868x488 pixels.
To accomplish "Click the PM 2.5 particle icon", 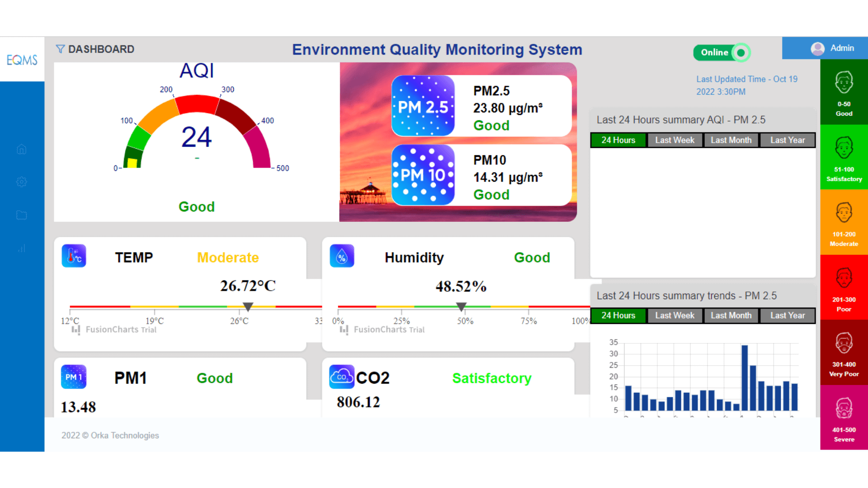I will (x=423, y=106).
